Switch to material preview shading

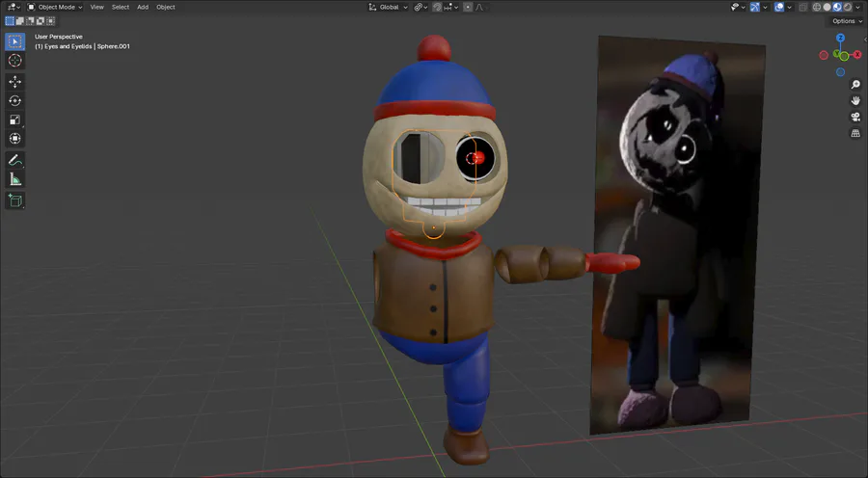(x=837, y=7)
